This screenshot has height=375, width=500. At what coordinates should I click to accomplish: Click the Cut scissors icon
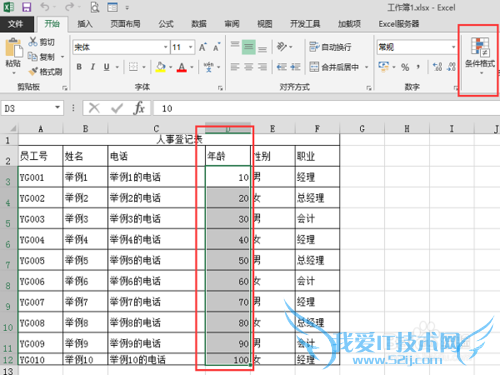click(33, 42)
